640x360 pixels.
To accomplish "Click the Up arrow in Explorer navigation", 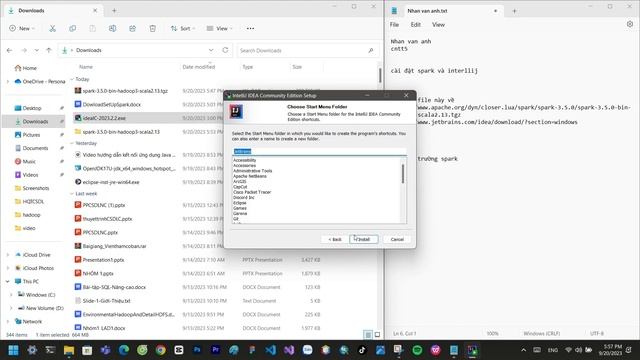I will [49, 50].
